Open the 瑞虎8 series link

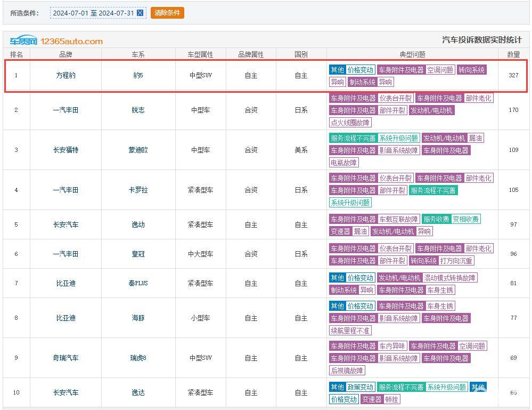point(138,358)
